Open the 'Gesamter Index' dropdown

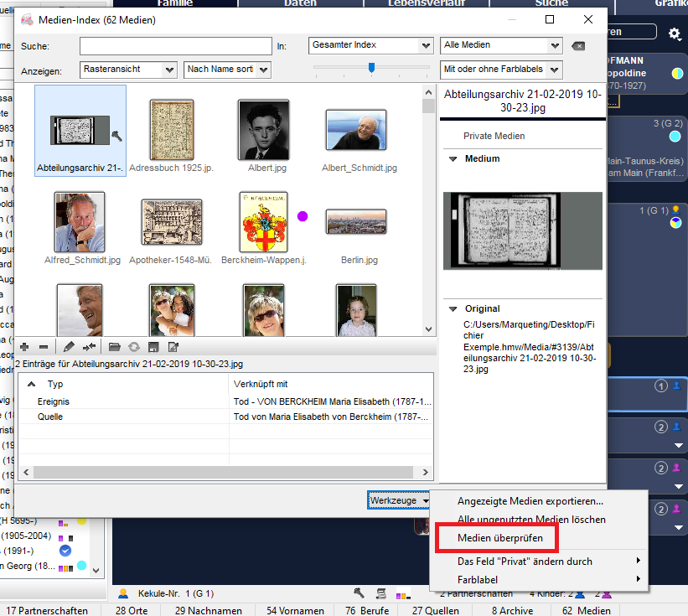click(370, 45)
